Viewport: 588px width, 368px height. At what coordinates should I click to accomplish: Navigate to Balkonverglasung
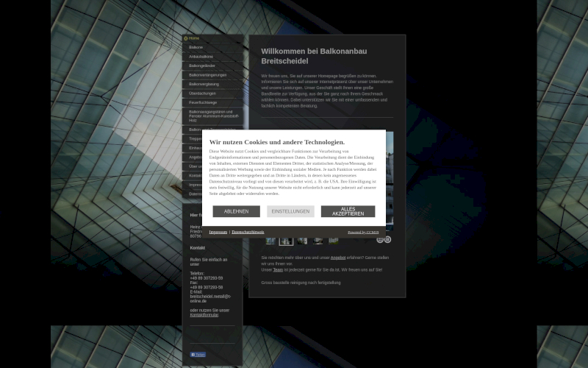[x=204, y=84]
